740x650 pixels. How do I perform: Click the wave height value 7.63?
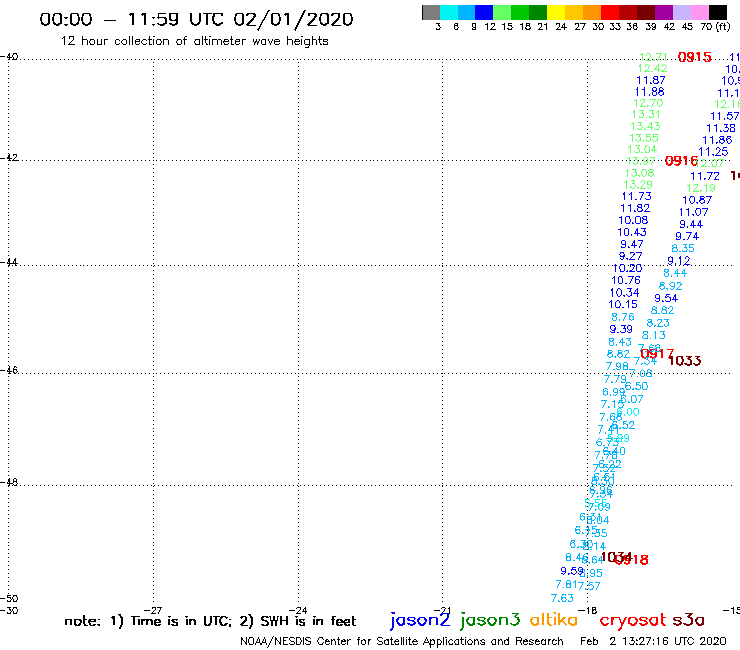[x=562, y=598]
